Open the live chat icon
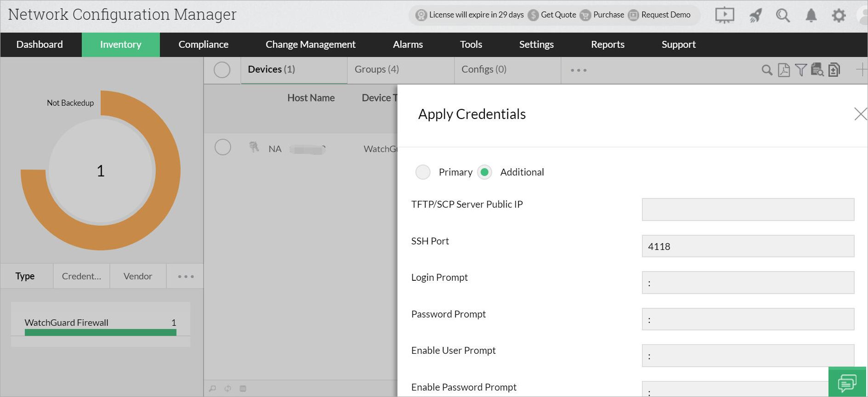Viewport: 868px width, 397px height. [x=847, y=382]
